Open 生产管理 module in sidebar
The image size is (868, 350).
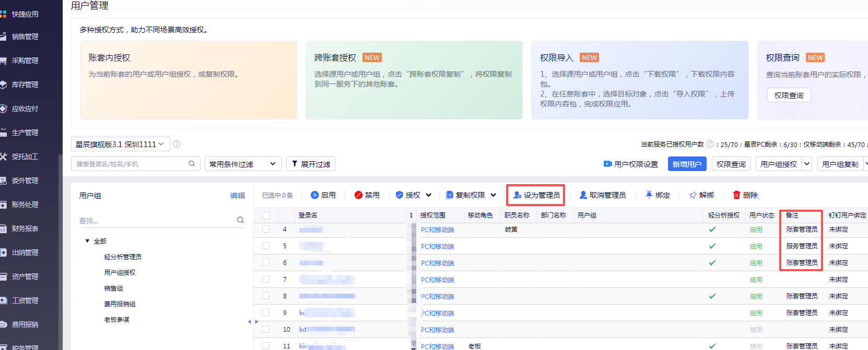pos(25,132)
